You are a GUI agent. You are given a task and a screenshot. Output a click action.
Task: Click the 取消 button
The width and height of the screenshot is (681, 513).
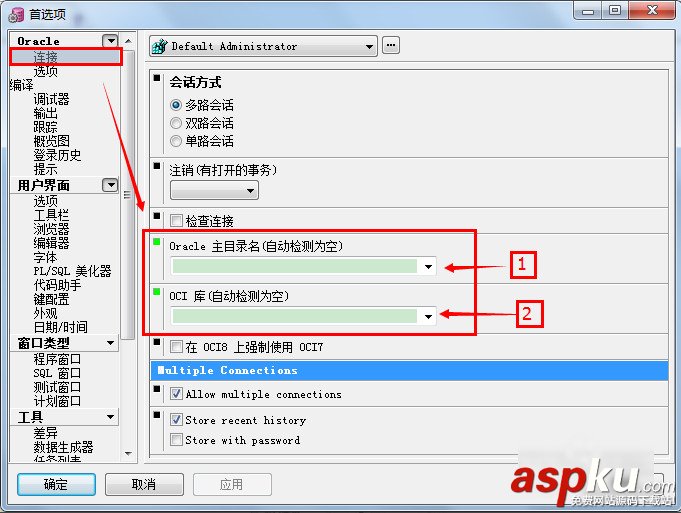(x=144, y=484)
